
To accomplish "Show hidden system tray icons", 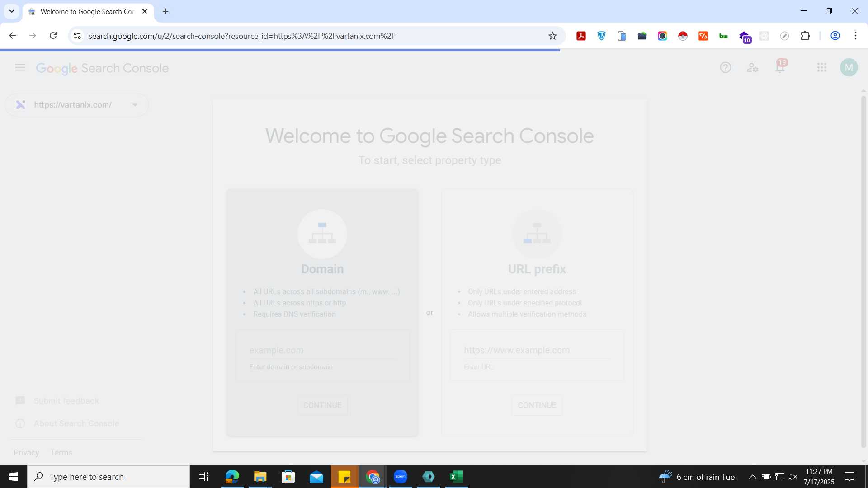I will [753, 477].
